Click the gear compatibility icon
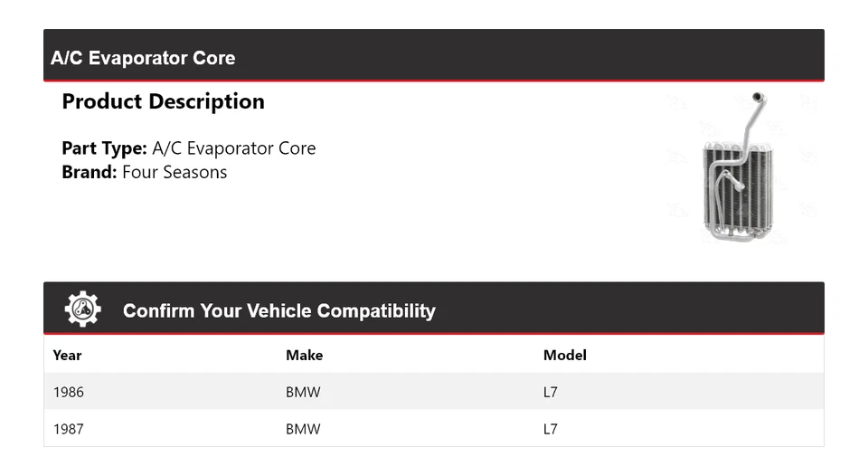This screenshot has width=868, height=476. (x=82, y=309)
